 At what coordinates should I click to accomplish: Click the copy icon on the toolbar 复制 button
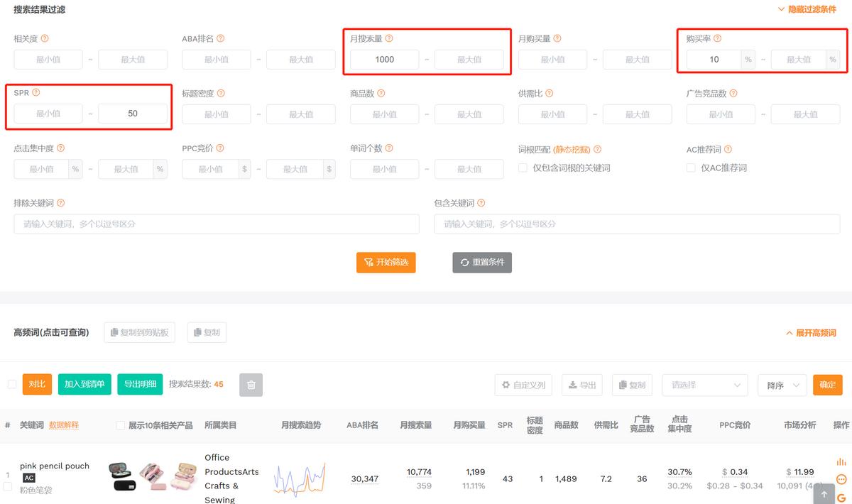(x=623, y=385)
